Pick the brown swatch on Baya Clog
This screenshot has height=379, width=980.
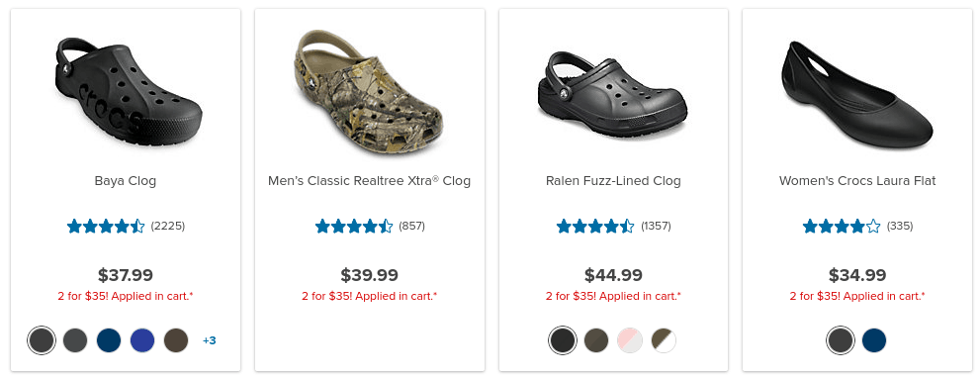coord(176,340)
